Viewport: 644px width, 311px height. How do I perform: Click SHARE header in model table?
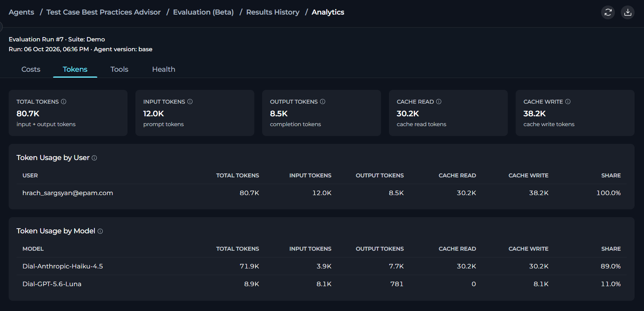pyautogui.click(x=611, y=249)
